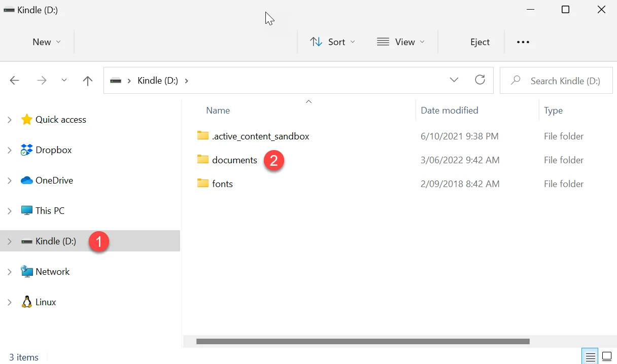The height and width of the screenshot is (364, 617).
Task: Refresh the current folder view
Action: [x=479, y=80]
